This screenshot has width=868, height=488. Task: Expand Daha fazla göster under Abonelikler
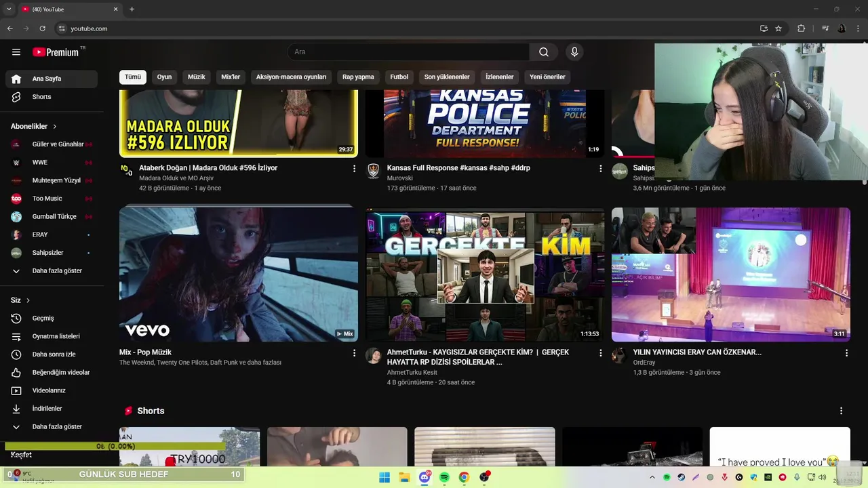click(52, 271)
